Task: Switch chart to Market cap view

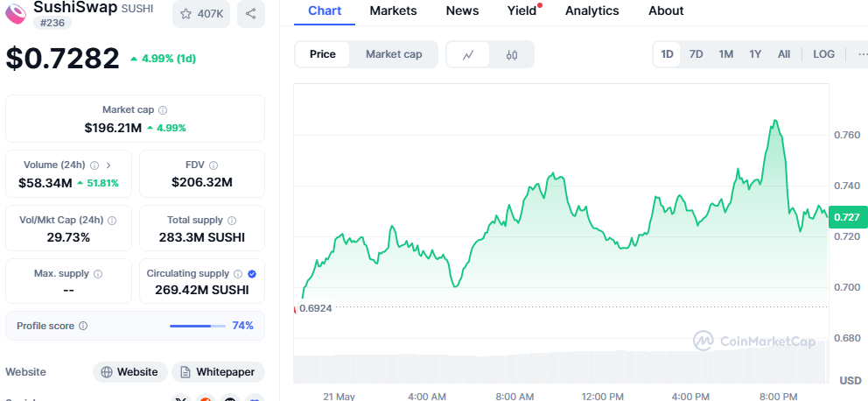Action: click(394, 54)
